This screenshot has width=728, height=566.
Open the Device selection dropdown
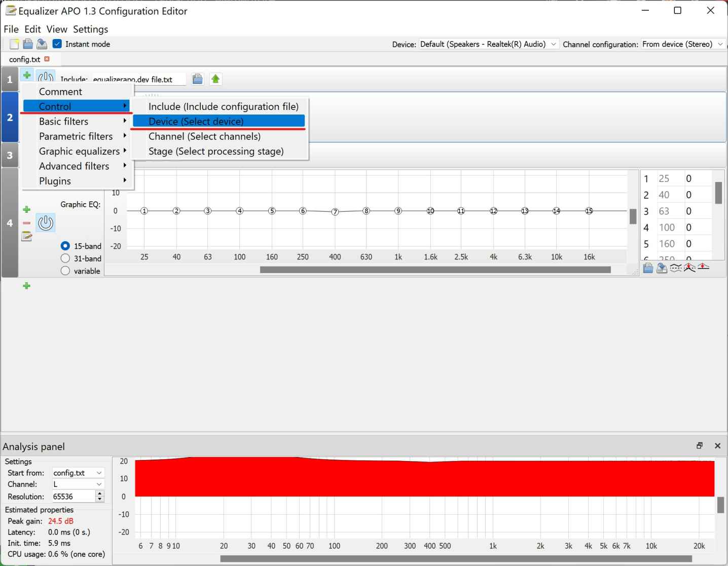tap(553, 44)
